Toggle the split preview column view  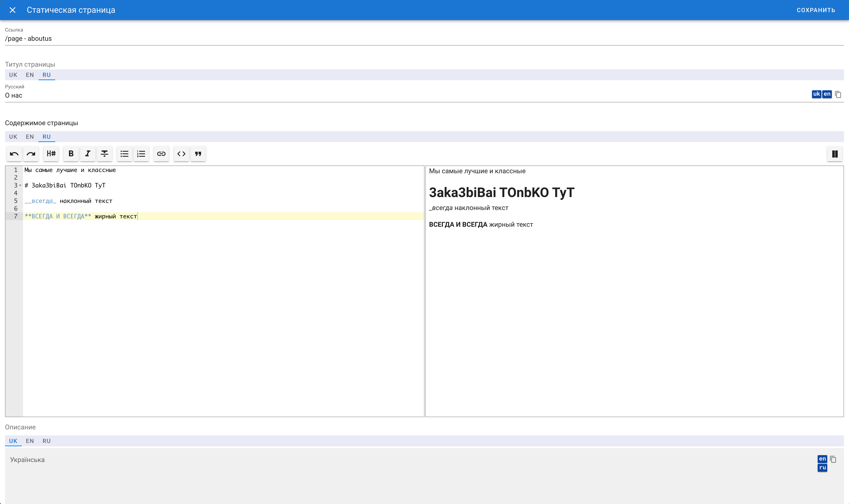[x=835, y=154]
